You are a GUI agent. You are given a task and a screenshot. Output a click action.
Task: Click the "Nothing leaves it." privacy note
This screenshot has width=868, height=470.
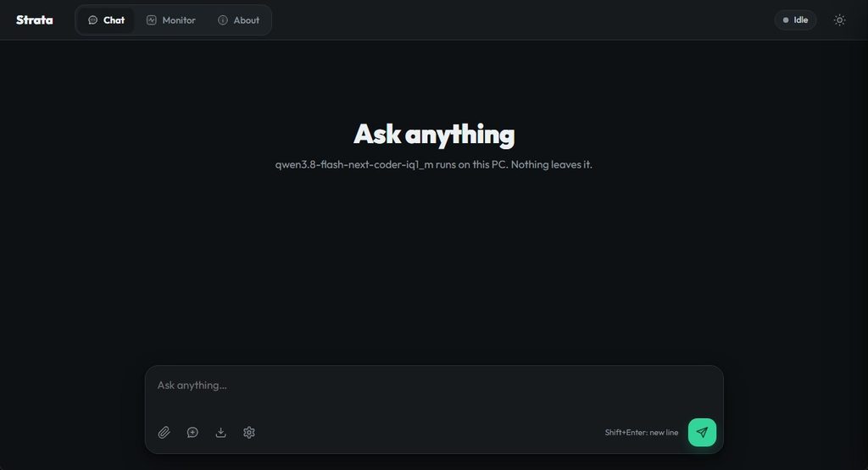click(x=551, y=164)
